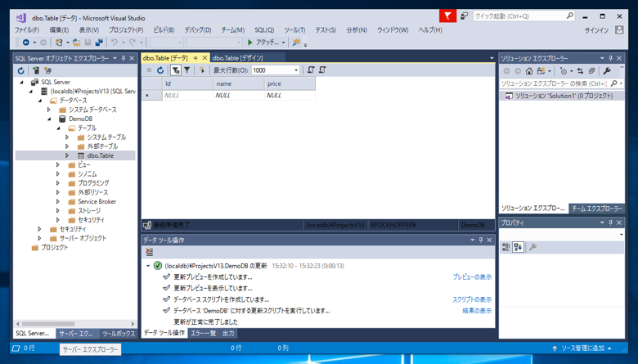Expand the セキュリティ node under SQL Server instance
The image size is (638, 364).
39,229
